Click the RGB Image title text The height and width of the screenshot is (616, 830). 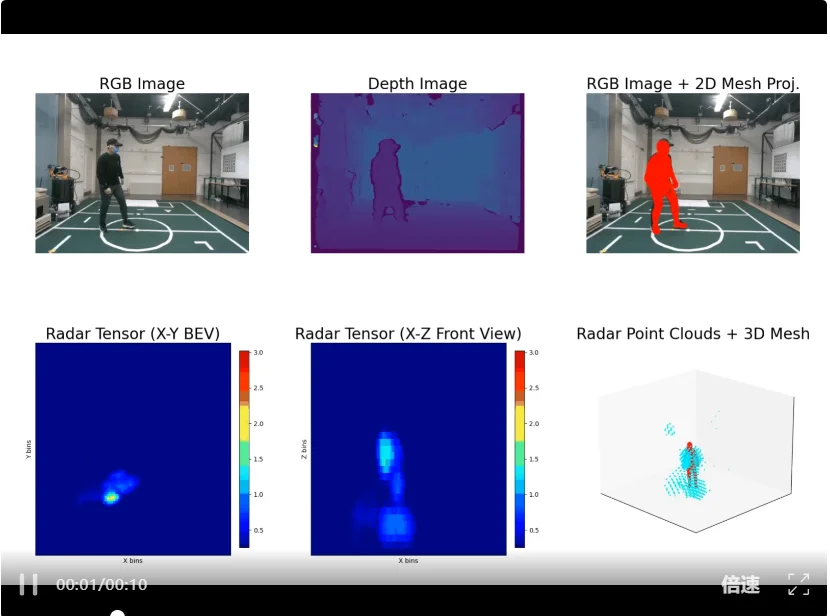141,84
